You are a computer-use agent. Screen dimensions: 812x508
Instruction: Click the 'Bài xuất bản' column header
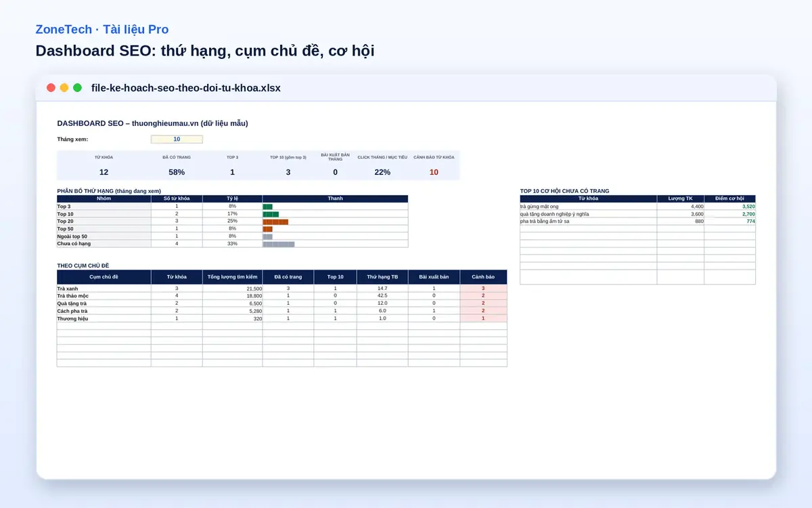pyautogui.click(x=434, y=277)
